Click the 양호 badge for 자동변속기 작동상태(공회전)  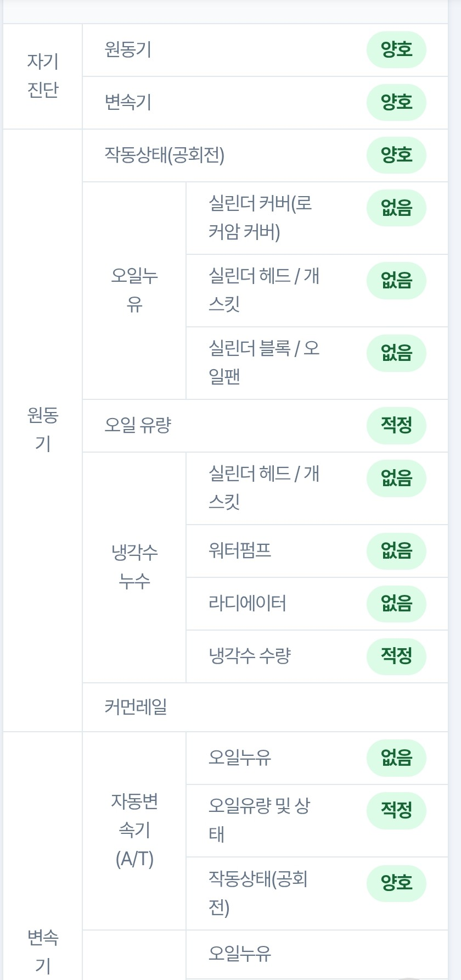[396, 883]
